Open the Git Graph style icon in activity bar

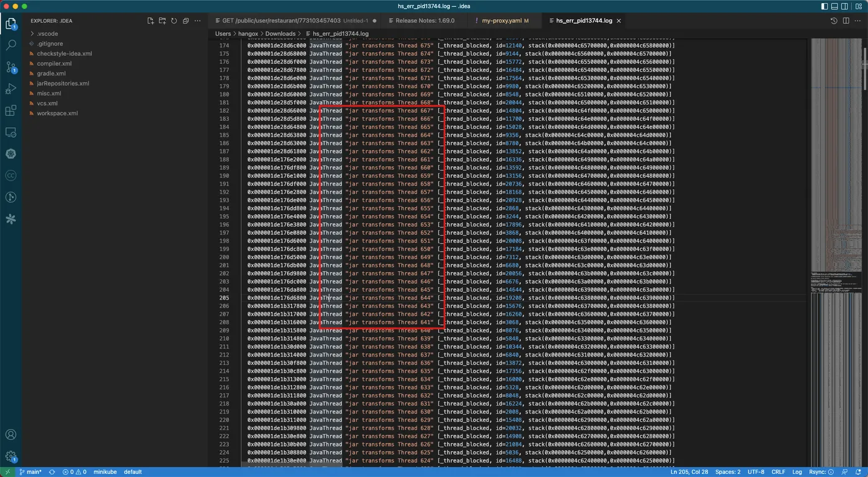click(x=11, y=197)
